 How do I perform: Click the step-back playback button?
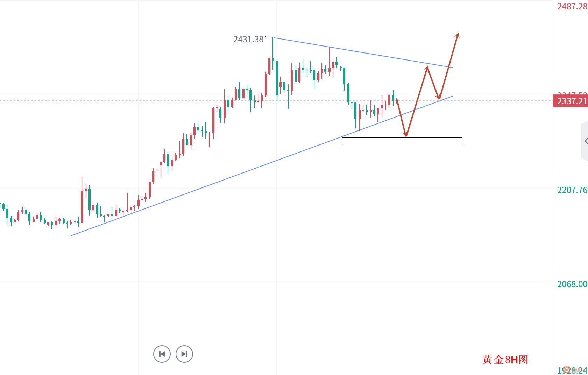pos(162,354)
